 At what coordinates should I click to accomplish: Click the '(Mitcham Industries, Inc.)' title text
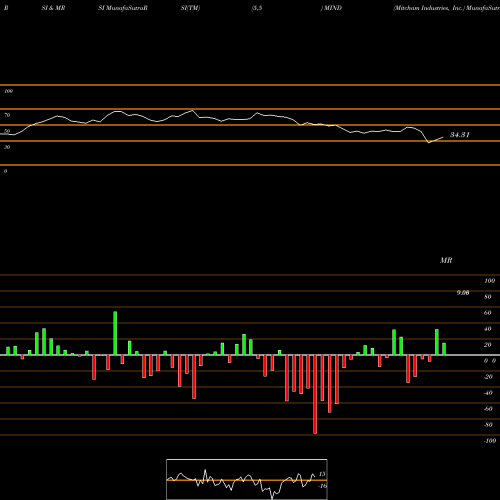[429, 8]
